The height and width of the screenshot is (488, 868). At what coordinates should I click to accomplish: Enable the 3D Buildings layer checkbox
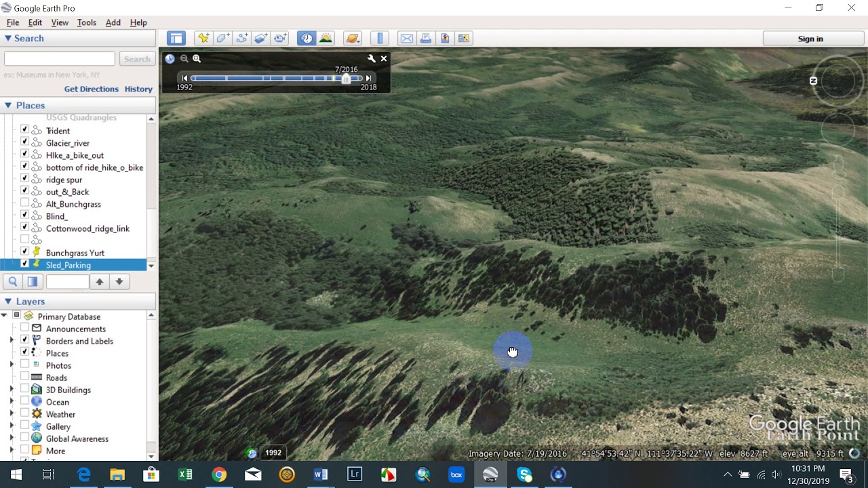25,389
